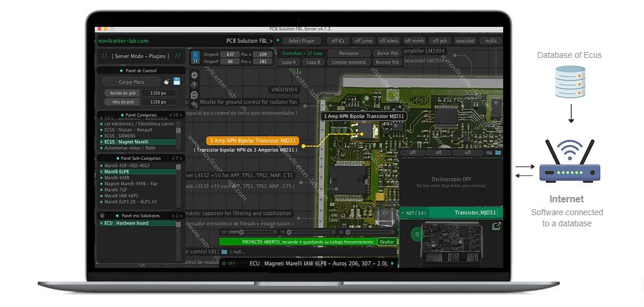Toggle the first off button above the oscilloscope
The height and width of the screenshot is (307, 644).
point(413,153)
